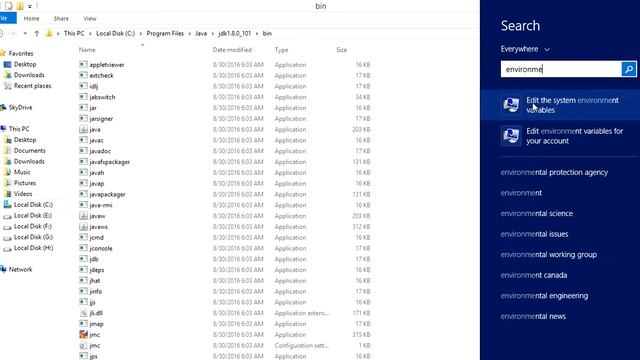Open the recent locations dropdown arrow
This screenshot has height=360, width=640.
click(25, 33)
